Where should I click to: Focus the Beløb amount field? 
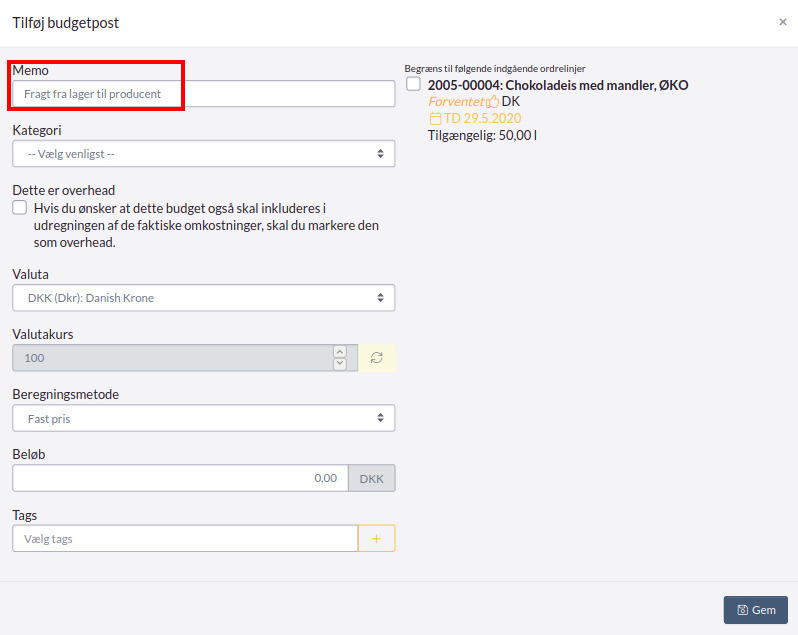coord(180,478)
